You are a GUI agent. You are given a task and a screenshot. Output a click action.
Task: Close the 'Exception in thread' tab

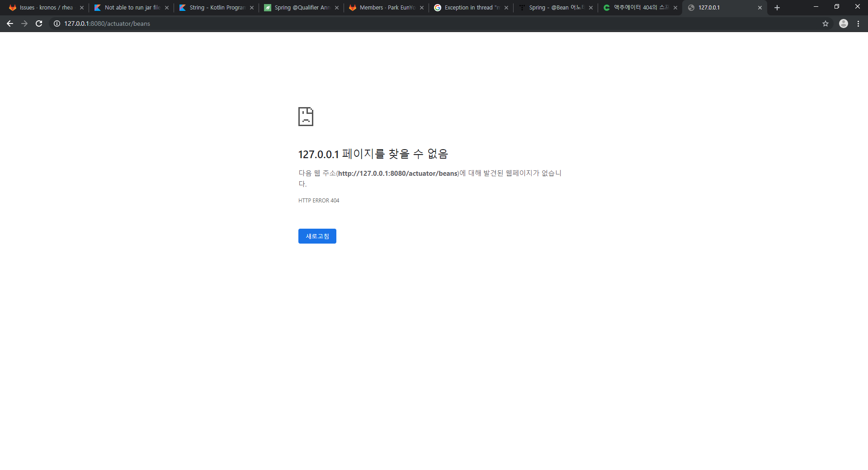point(506,8)
